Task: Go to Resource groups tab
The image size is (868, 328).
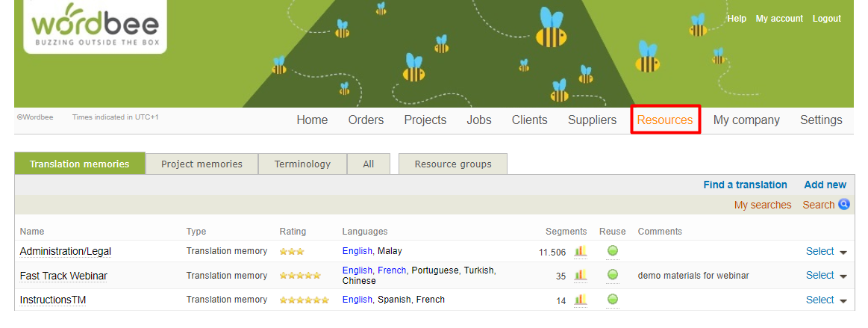Action: pyautogui.click(x=453, y=164)
